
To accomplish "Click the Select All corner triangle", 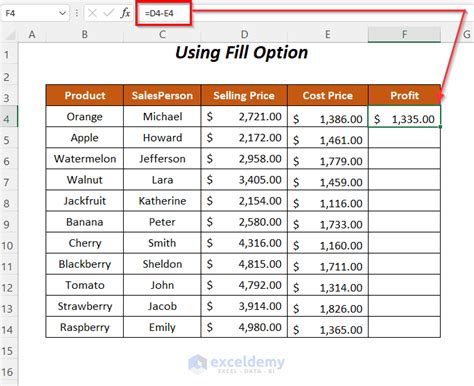I will 10,35.
